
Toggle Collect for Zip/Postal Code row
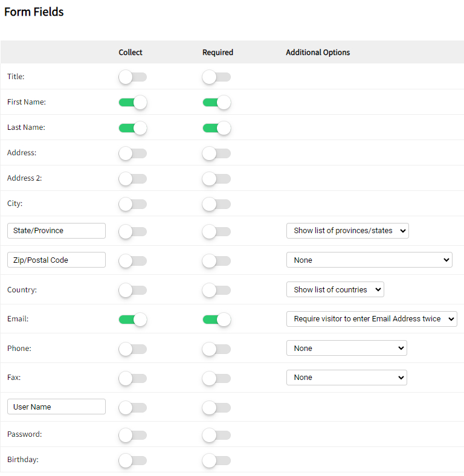tap(133, 261)
